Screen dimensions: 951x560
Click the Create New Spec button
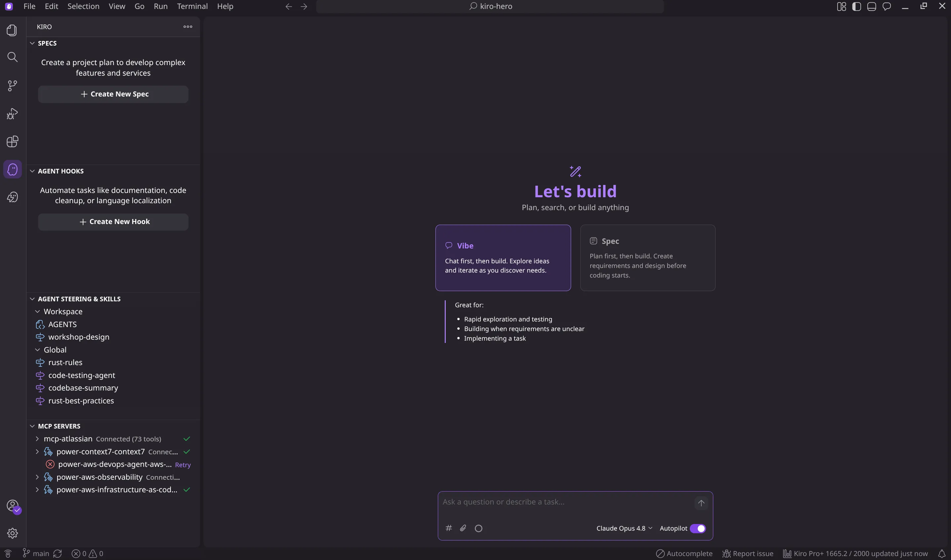coord(113,94)
